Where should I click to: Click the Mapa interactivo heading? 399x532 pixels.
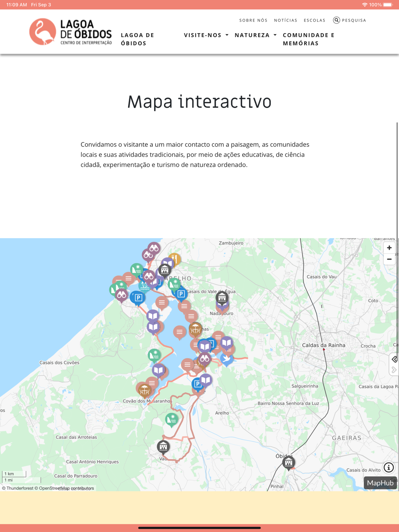click(x=199, y=101)
